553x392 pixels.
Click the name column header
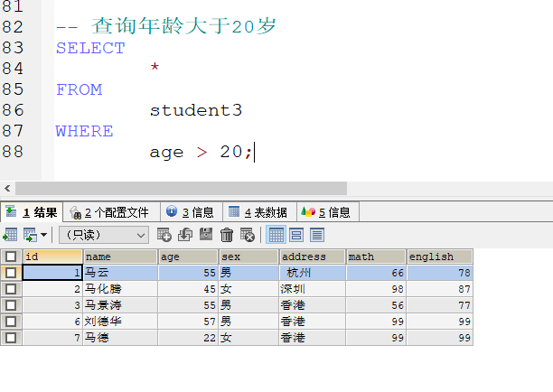[120, 257]
